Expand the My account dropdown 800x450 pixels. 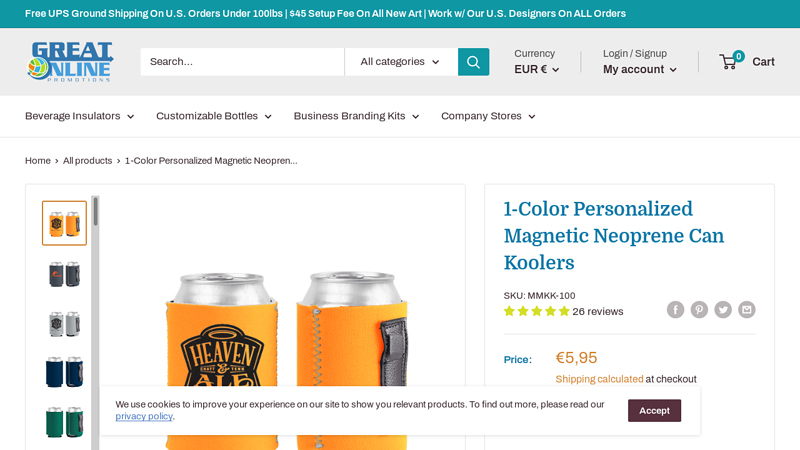(639, 70)
